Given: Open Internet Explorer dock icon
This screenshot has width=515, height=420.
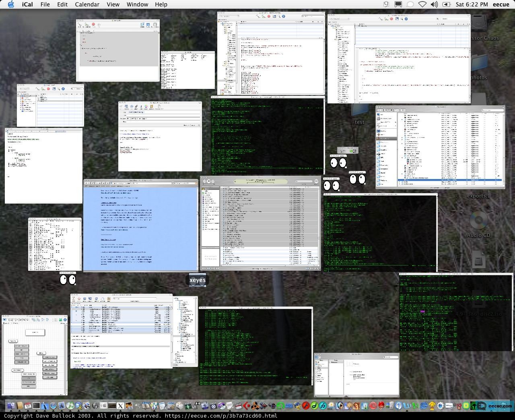Looking at the screenshot, I should click(x=424, y=406).
